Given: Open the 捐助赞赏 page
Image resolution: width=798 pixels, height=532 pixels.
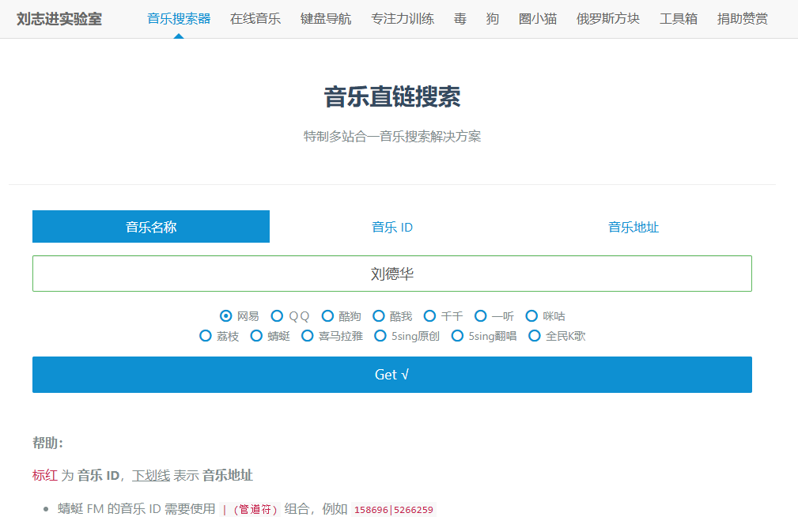Looking at the screenshot, I should [743, 19].
